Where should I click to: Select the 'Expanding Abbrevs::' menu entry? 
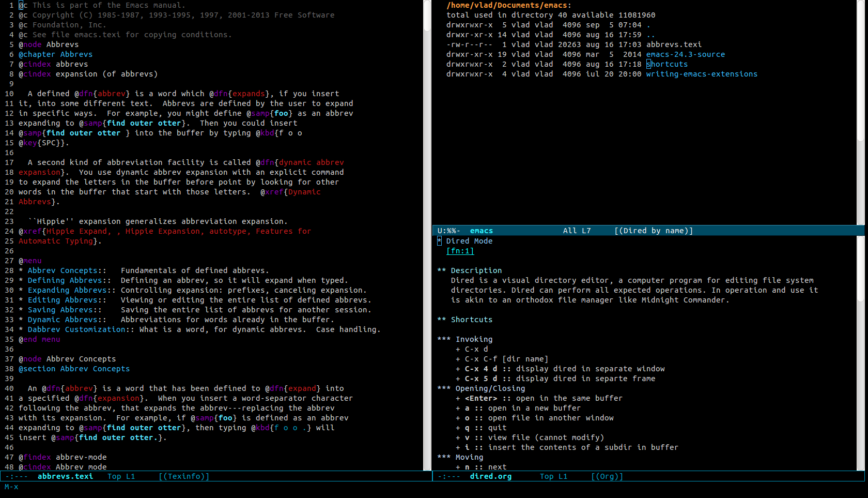(x=71, y=290)
